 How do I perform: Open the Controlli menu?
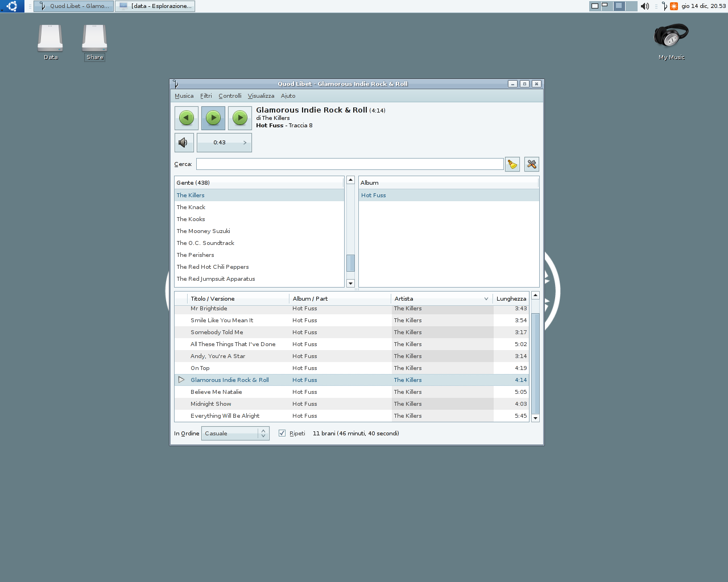pos(230,96)
